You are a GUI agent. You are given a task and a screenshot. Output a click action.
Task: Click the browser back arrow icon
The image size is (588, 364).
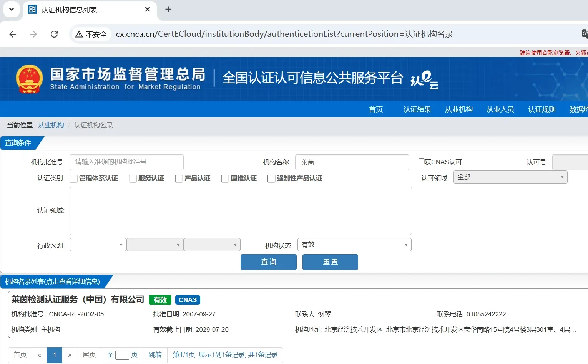click(x=13, y=34)
